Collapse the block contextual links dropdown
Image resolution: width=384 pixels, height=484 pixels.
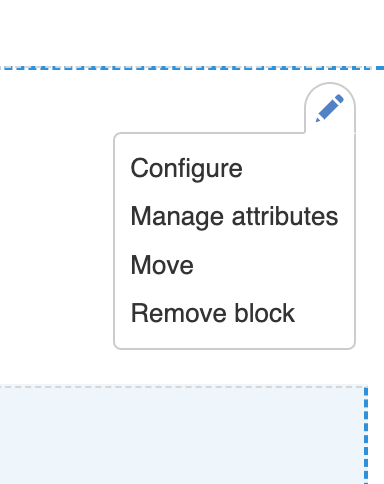(x=330, y=108)
